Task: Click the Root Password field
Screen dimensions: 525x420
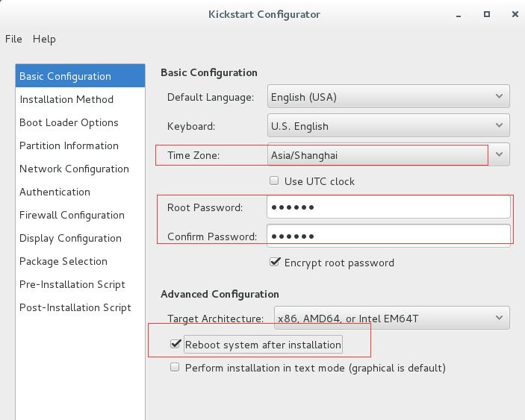Action: 388,207
